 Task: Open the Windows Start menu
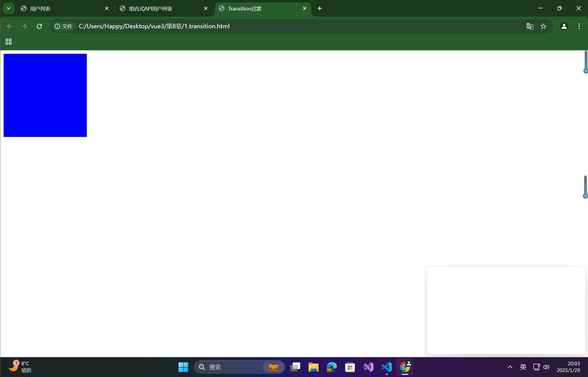pos(183,367)
